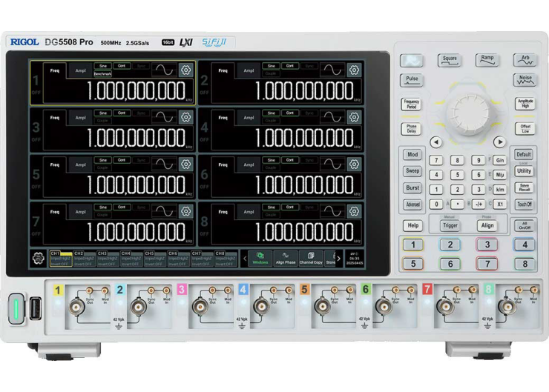Select the CH8 status tab
The image size is (549, 392).
click(226, 259)
